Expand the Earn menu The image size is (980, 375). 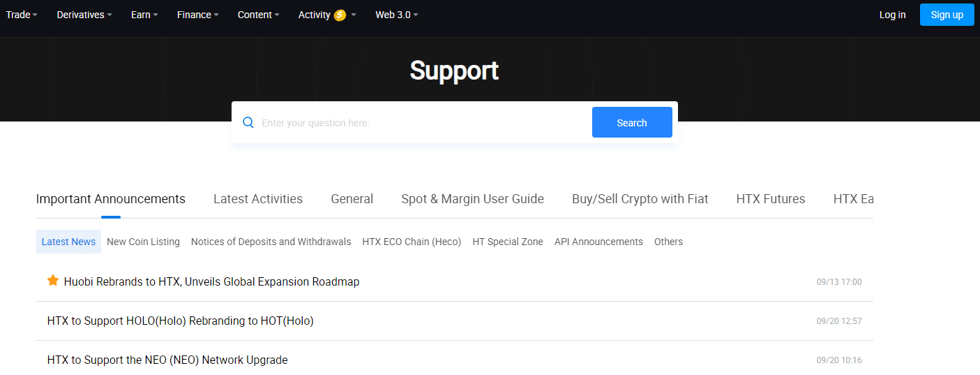(x=144, y=15)
